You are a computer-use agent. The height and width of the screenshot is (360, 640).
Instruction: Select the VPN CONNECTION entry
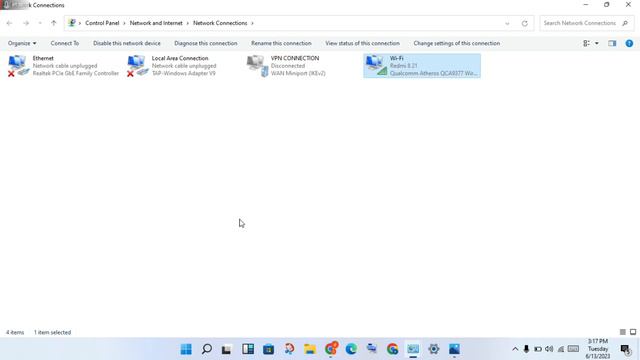(x=288, y=66)
